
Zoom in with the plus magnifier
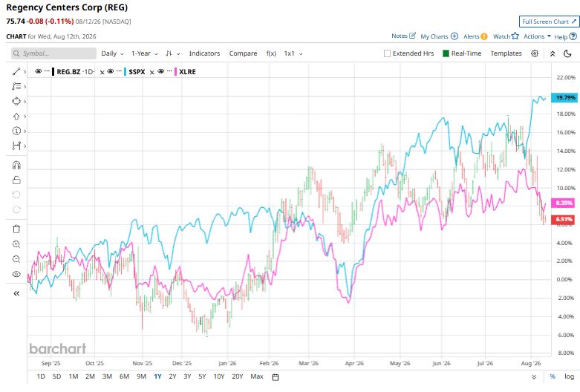point(16,244)
